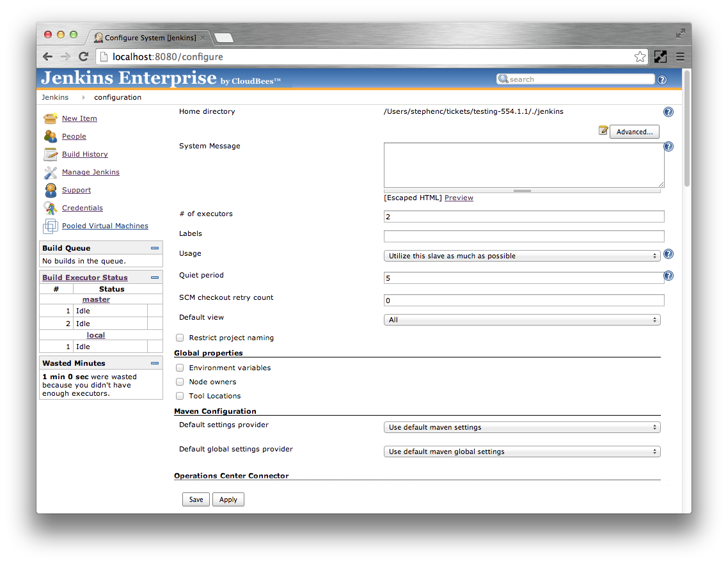Screen dimensions: 728x564
Task: Show help for Usage setting
Action: pyautogui.click(x=668, y=254)
